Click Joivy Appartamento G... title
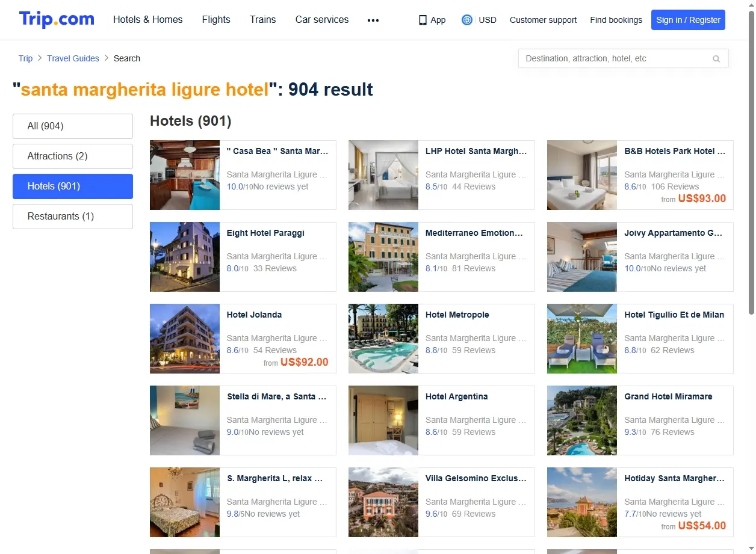Image resolution: width=756 pixels, height=554 pixels. pos(674,233)
